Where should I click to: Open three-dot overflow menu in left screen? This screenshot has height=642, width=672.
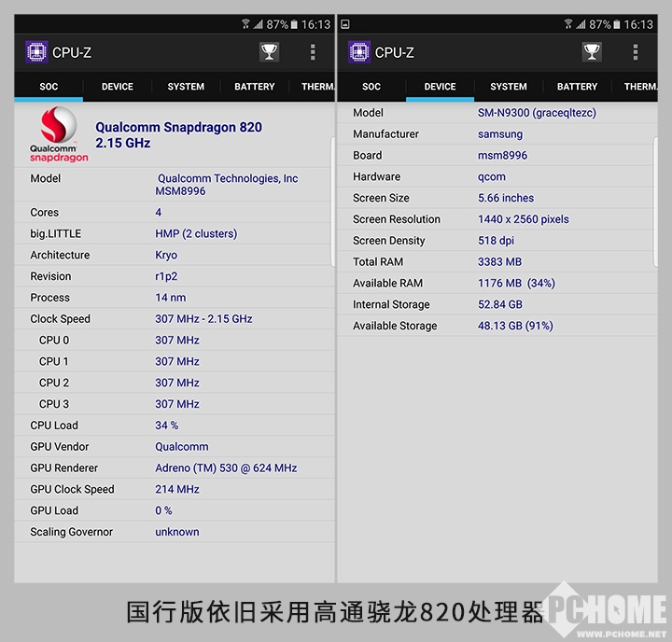click(313, 52)
